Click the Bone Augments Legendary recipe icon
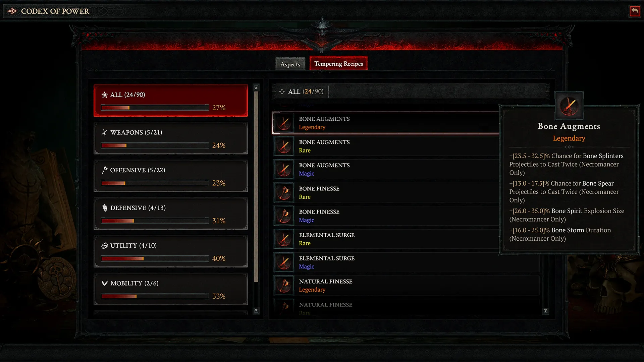 click(x=283, y=123)
